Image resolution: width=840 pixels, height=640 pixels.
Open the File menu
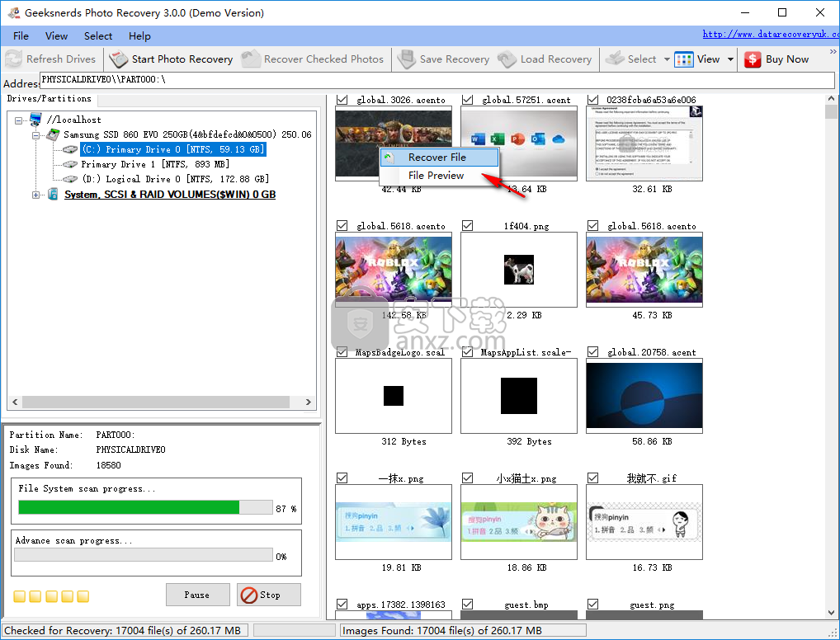[x=21, y=36]
